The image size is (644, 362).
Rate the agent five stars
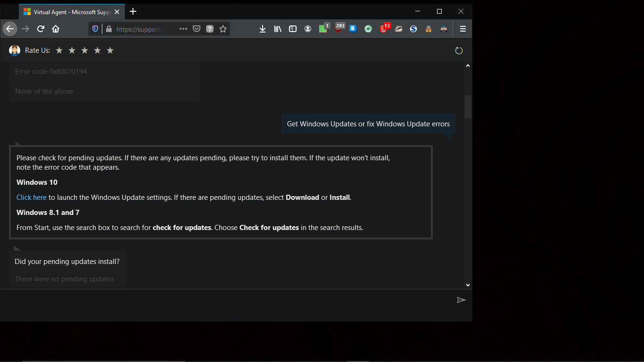click(110, 50)
